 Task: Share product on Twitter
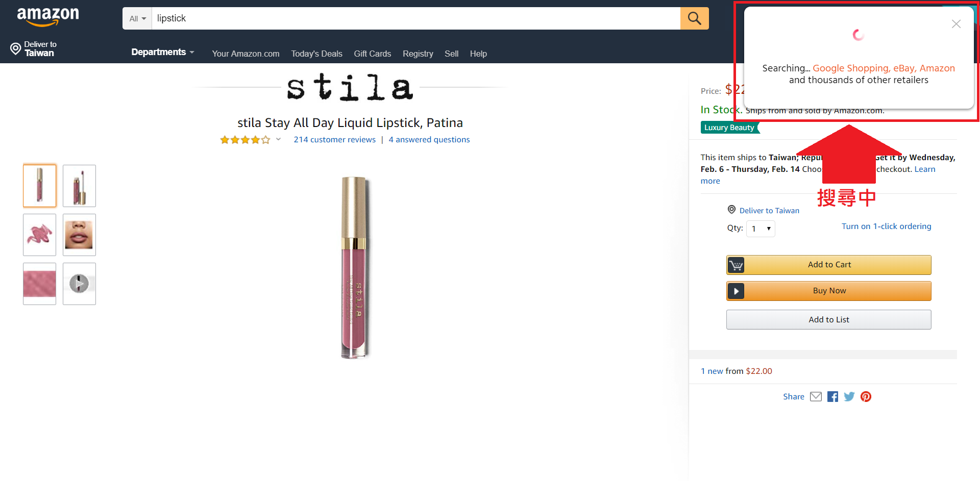[849, 397]
